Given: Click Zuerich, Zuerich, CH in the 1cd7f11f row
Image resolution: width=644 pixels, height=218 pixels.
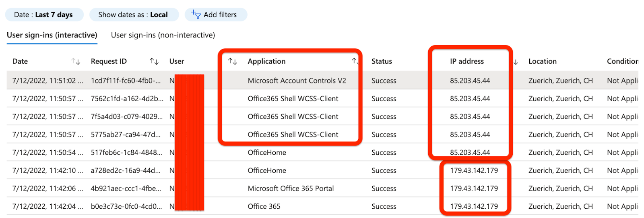Looking at the screenshot, I should click(x=561, y=81).
